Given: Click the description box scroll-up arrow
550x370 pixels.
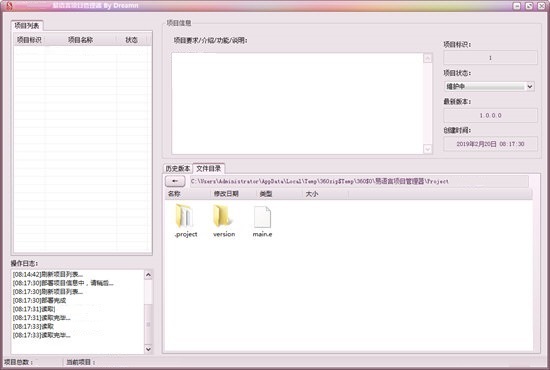Looking at the screenshot, I should pos(428,58).
